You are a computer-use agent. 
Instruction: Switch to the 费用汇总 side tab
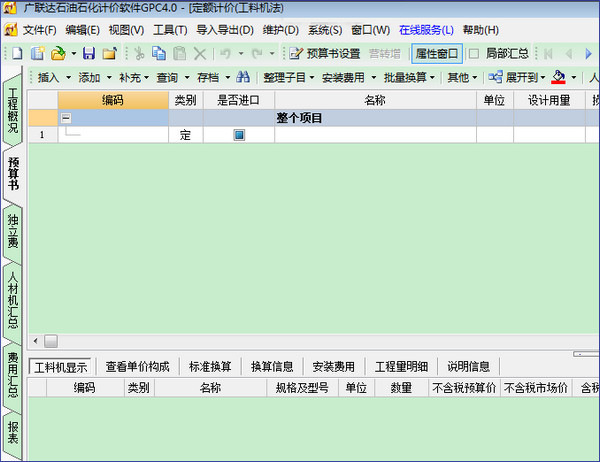pyautogui.click(x=13, y=375)
